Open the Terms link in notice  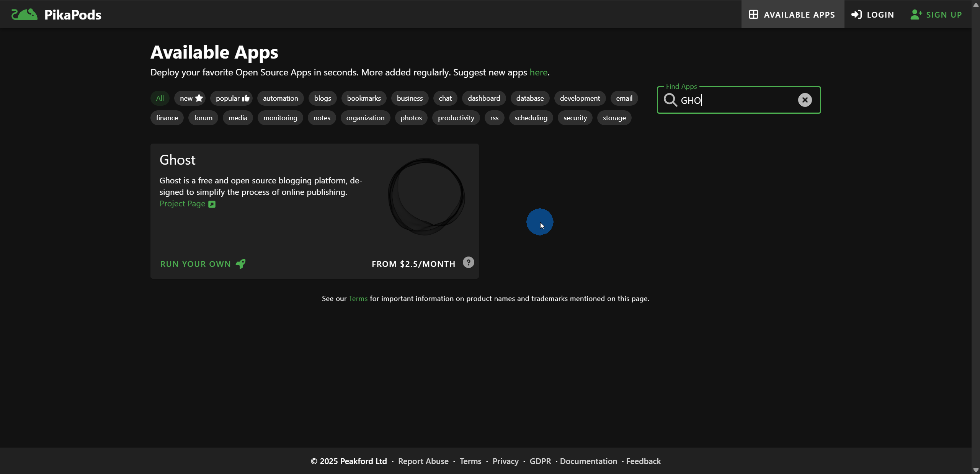pos(358,299)
